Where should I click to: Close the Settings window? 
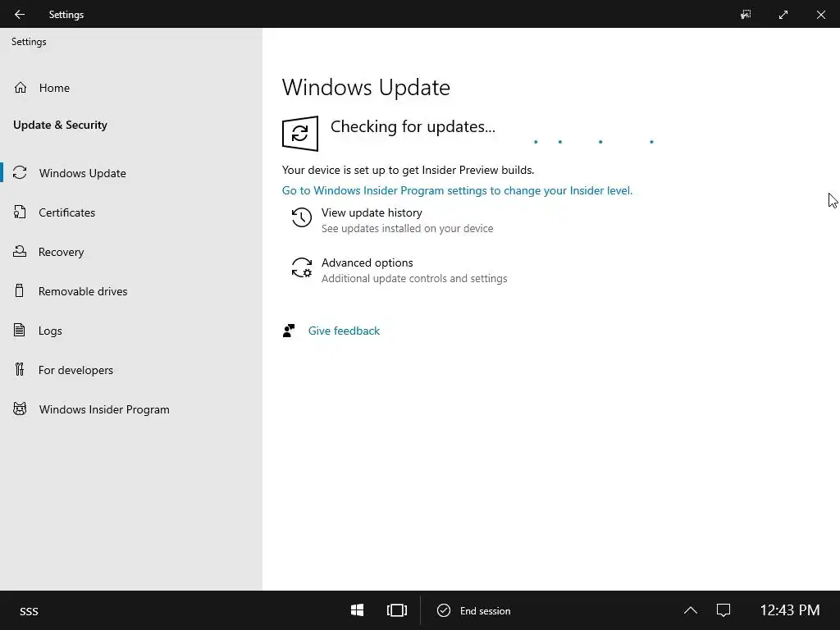[820, 15]
